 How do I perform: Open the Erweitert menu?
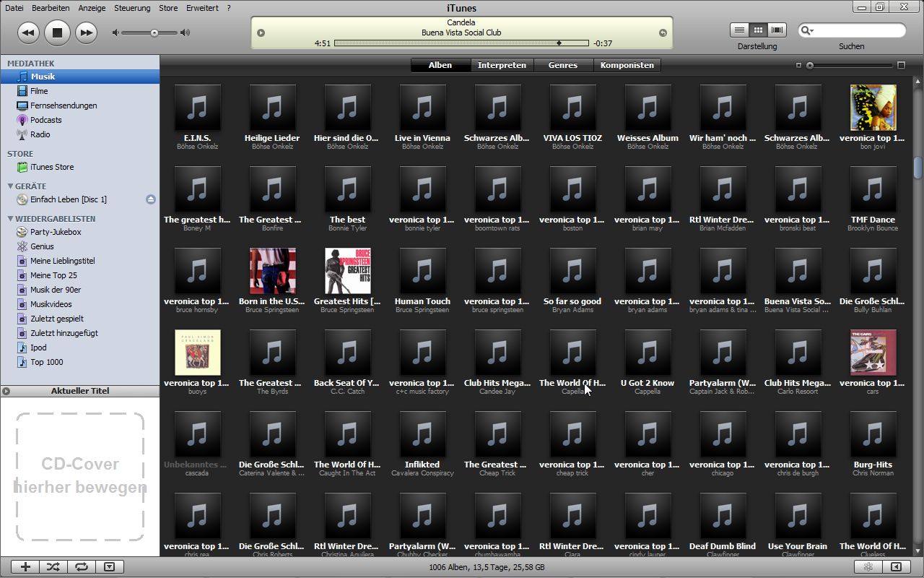pos(202,8)
